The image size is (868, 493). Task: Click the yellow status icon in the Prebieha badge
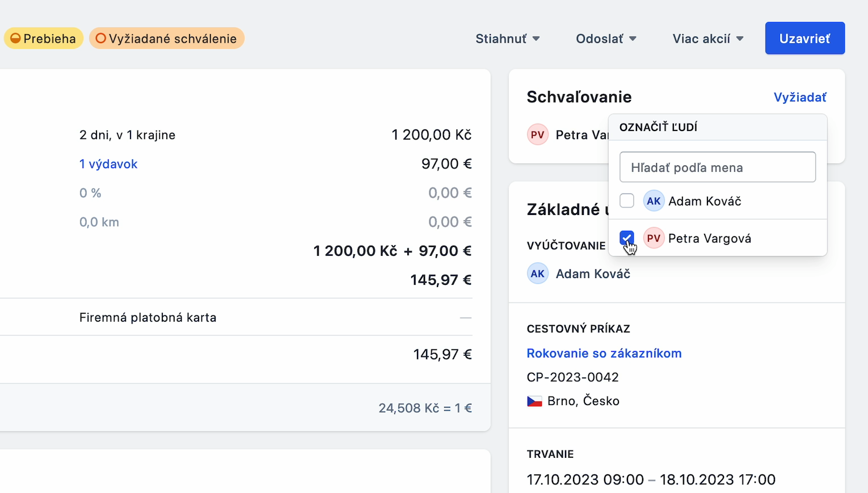click(x=15, y=38)
